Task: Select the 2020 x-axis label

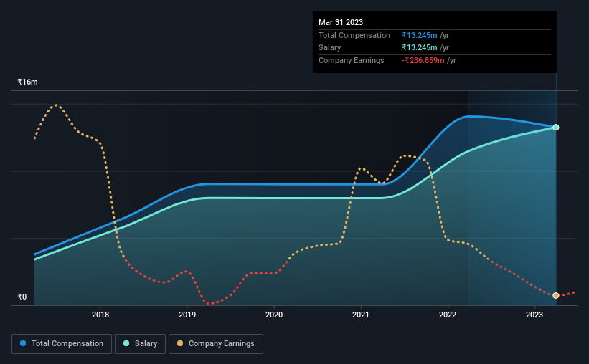Action: pyautogui.click(x=274, y=315)
